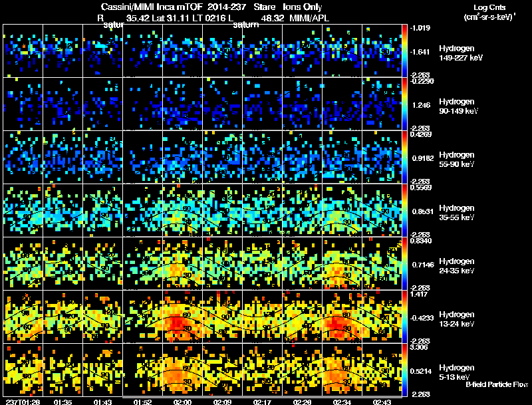Click the 'Cassini/MIMI Inca mTOF' title text

tap(152, 7)
